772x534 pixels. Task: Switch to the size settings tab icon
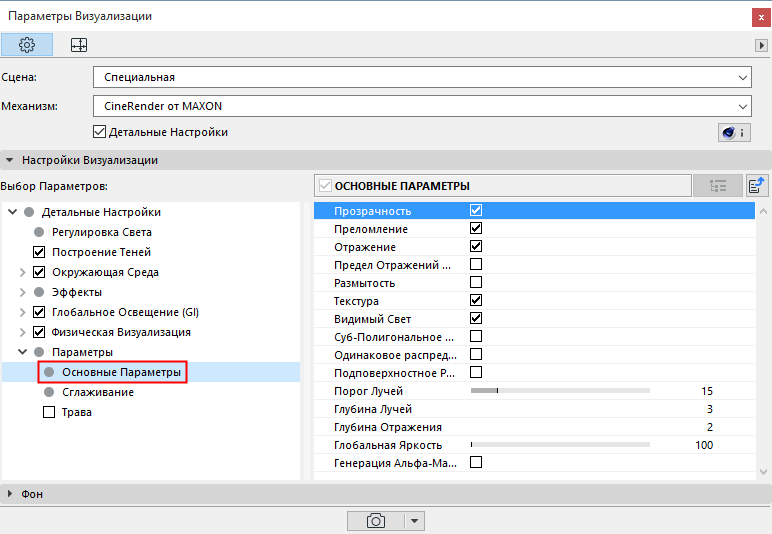pos(79,45)
